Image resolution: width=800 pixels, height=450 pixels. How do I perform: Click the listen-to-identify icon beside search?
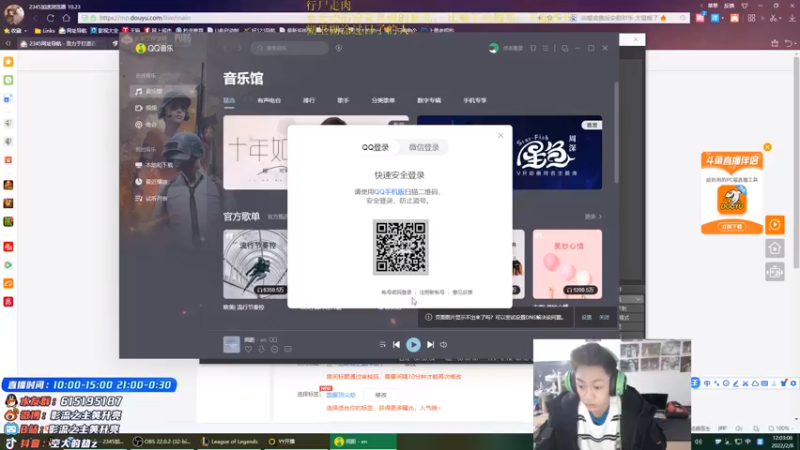click(x=339, y=48)
